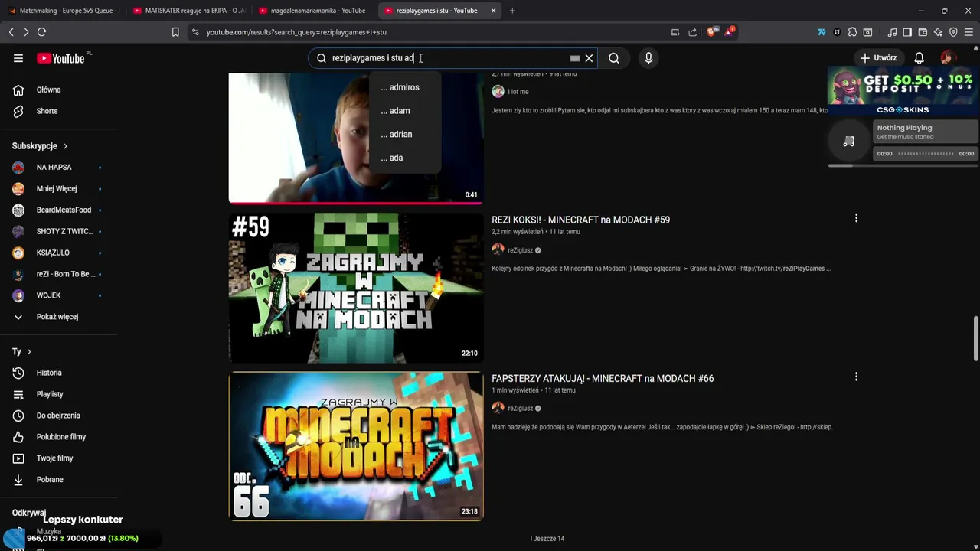Viewport: 980px width, 551px height.
Task: Select the 'adrian' search suggestion
Action: coord(405,135)
